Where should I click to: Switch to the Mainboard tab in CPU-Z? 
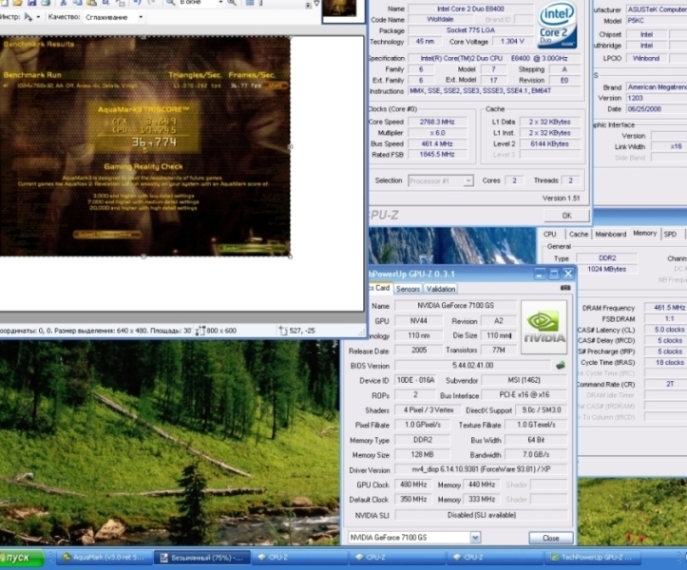610,234
